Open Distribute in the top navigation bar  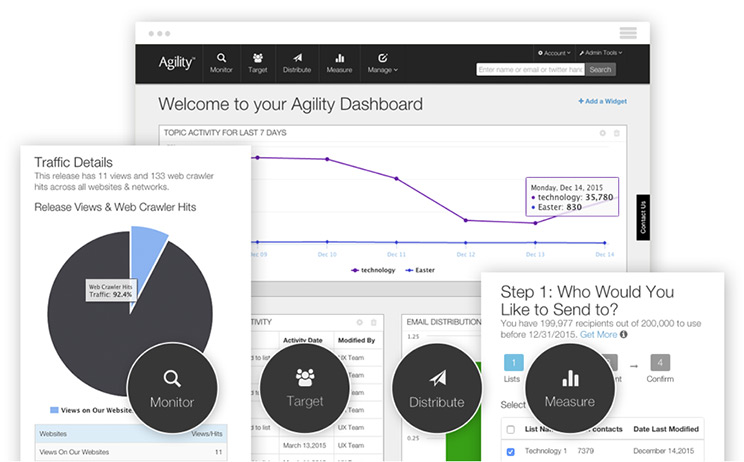point(297,62)
